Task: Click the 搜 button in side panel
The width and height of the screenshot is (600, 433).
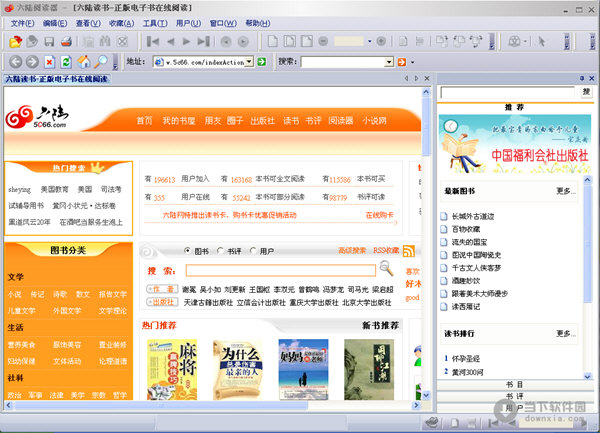Action: [586, 92]
